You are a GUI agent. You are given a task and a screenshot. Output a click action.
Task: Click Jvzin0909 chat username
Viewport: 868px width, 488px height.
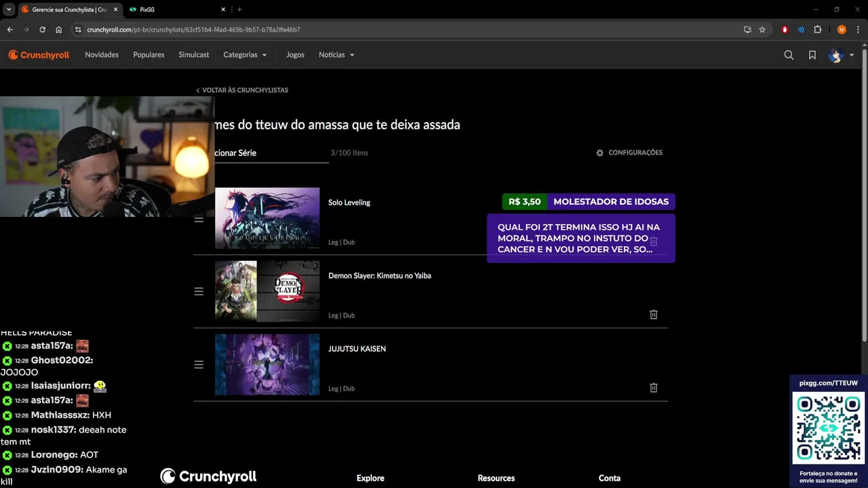pyautogui.click(x=57, y=470)
